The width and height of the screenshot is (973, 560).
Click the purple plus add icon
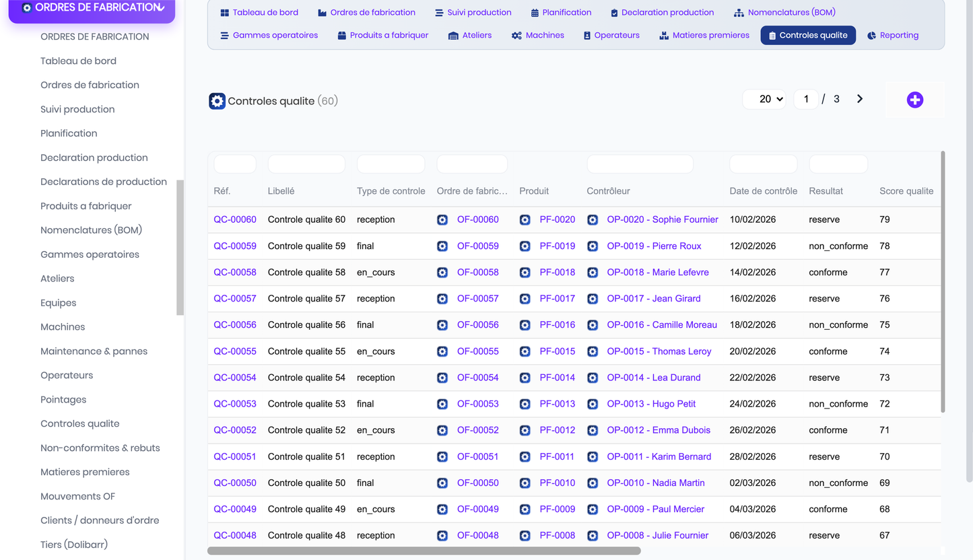pos(914,100)
